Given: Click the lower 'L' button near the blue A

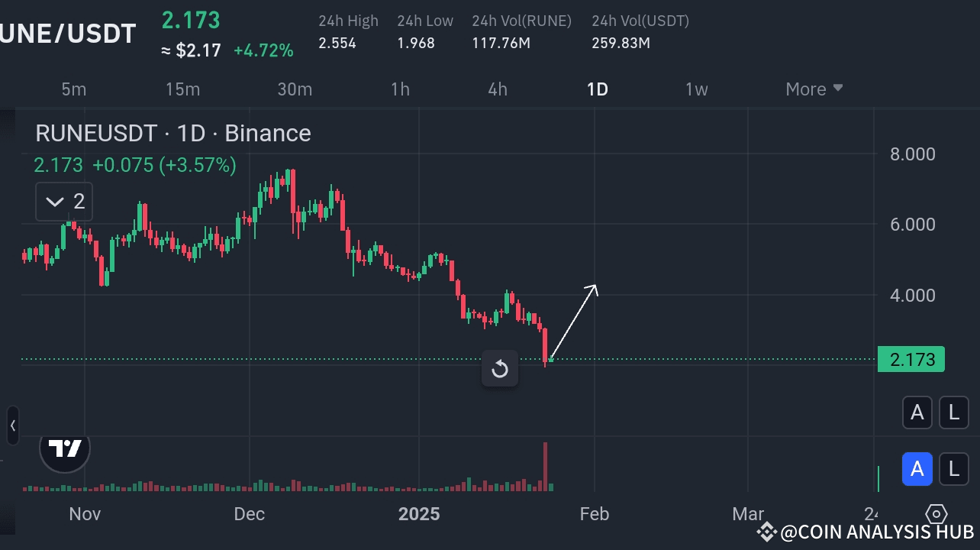Looking at the screenshot, I should click(x=954, y=469).
